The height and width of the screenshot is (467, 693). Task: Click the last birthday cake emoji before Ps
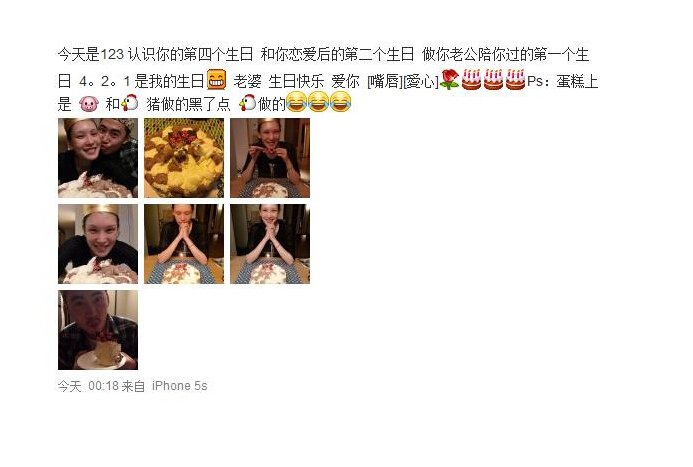[x=515, y=80]
